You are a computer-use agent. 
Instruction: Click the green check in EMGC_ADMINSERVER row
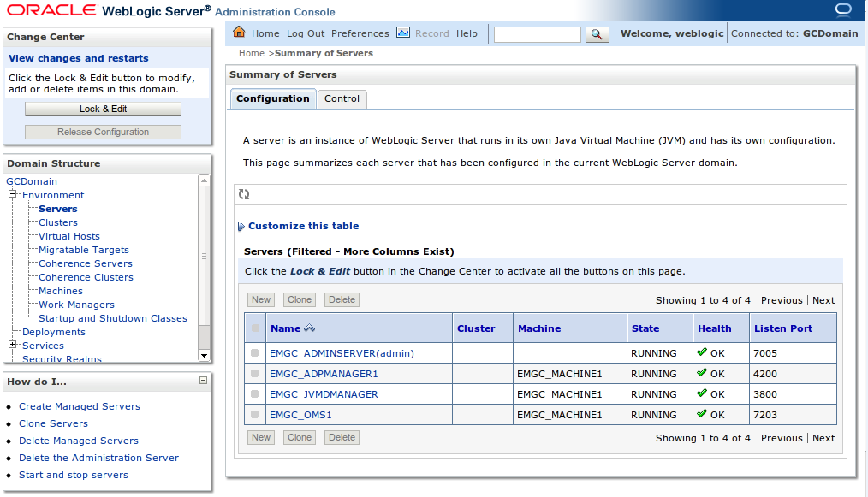[x=702, y=352]
